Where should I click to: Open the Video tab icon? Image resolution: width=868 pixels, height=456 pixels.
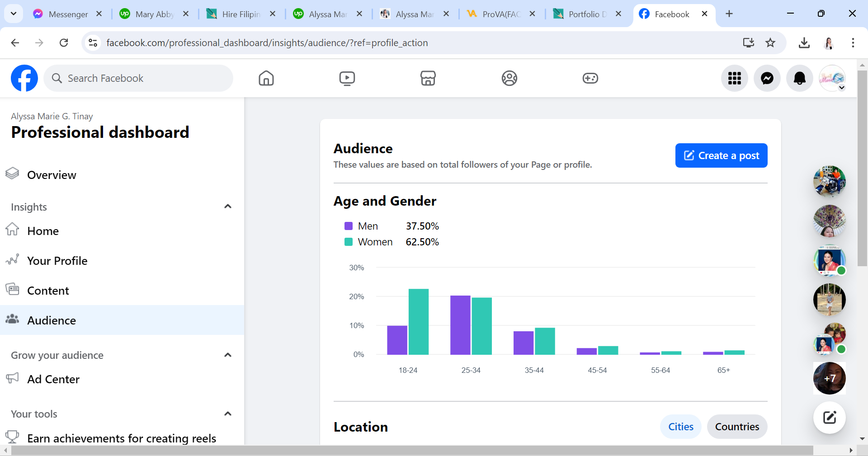(x=347, y=78)
